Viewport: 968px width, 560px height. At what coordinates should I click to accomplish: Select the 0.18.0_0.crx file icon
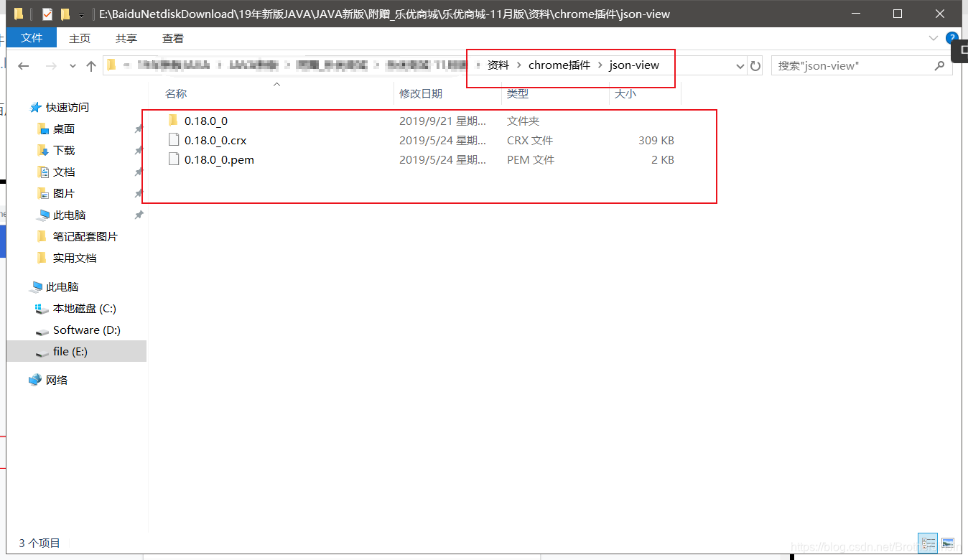(173, 140)
